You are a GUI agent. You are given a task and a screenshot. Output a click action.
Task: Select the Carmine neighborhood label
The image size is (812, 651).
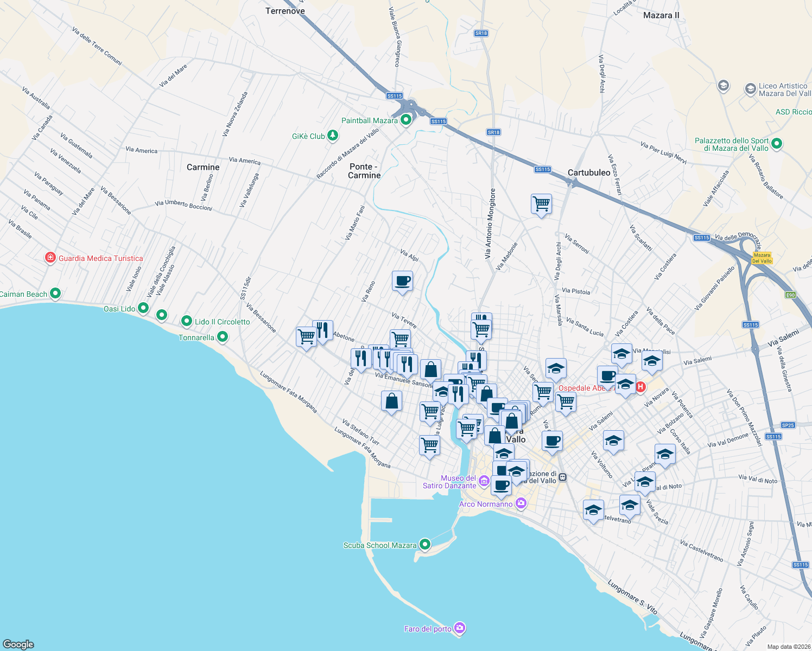[x=203, y=167]
